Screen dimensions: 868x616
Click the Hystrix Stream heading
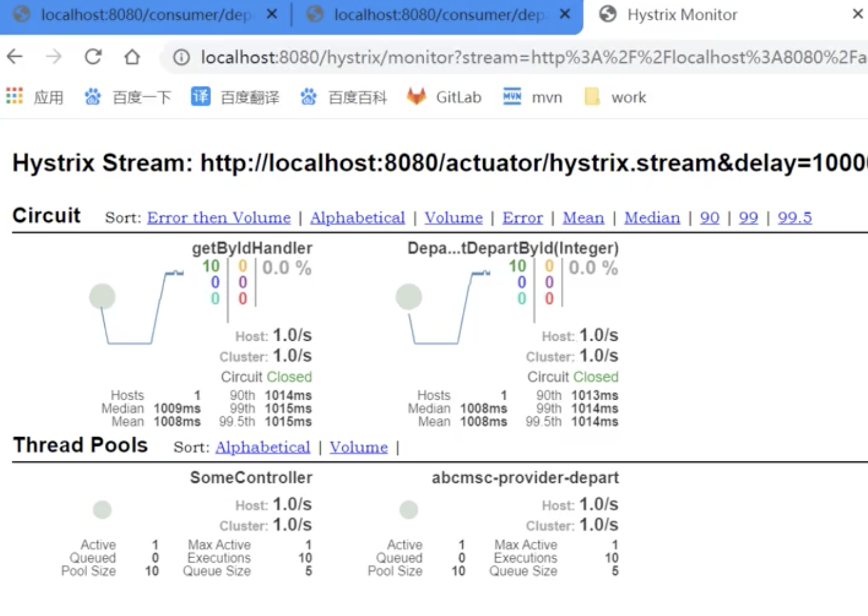440,163
